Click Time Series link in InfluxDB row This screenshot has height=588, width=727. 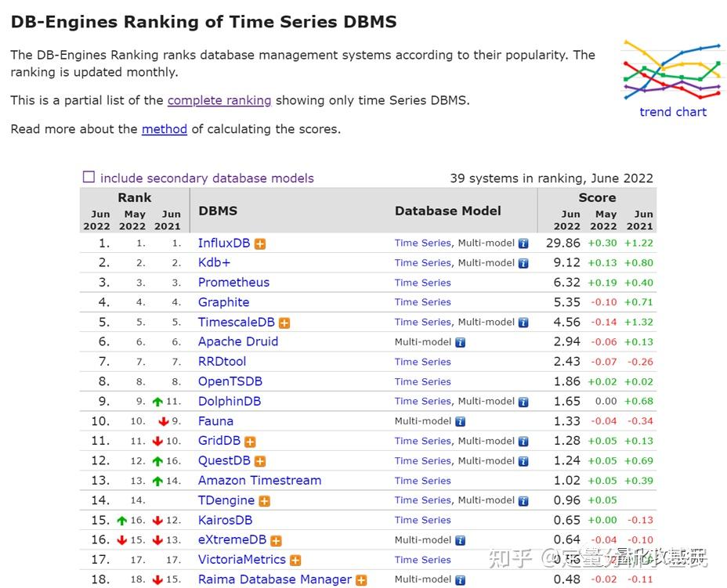423,243
